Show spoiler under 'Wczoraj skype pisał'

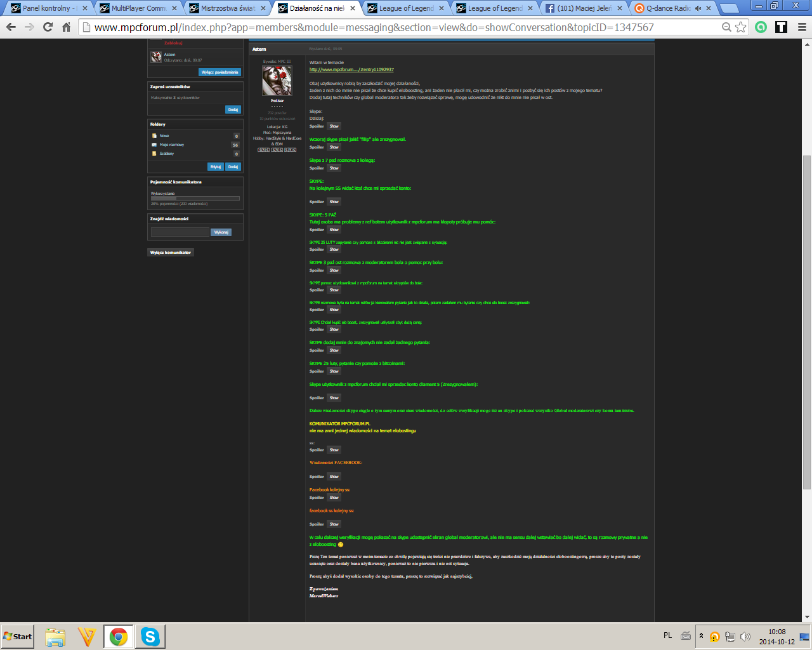click(x=334, y=147)
